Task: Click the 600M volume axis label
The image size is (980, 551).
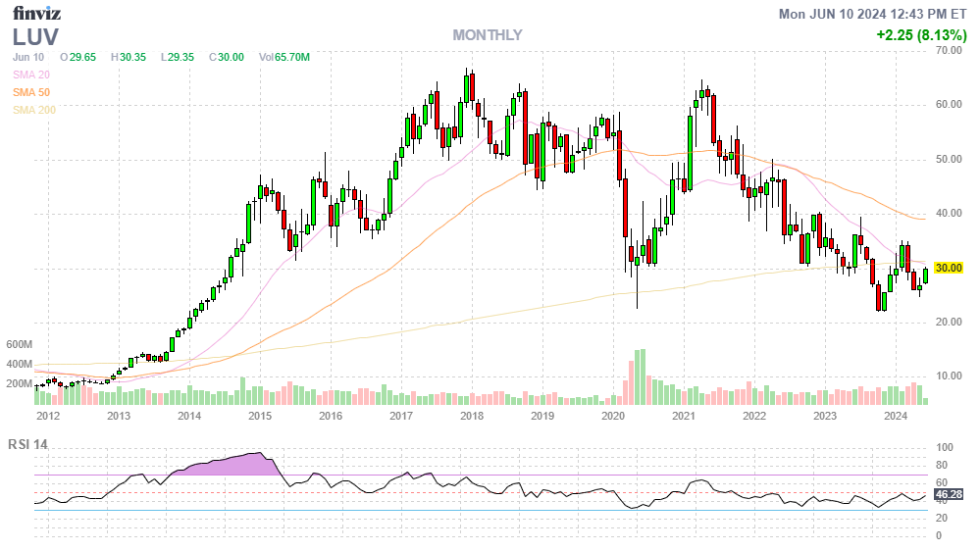Action: pos(20,345)
